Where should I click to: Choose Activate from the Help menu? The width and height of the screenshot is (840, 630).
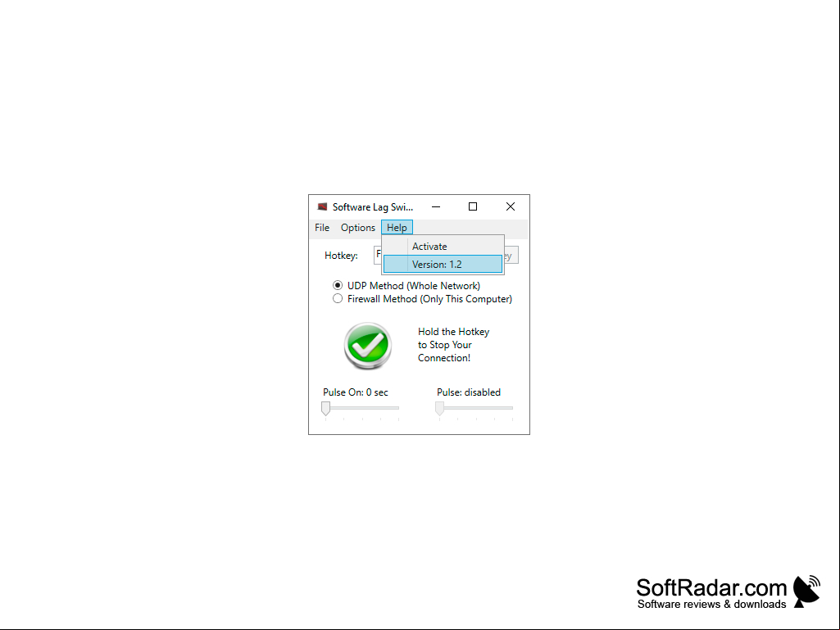(443, 247)
